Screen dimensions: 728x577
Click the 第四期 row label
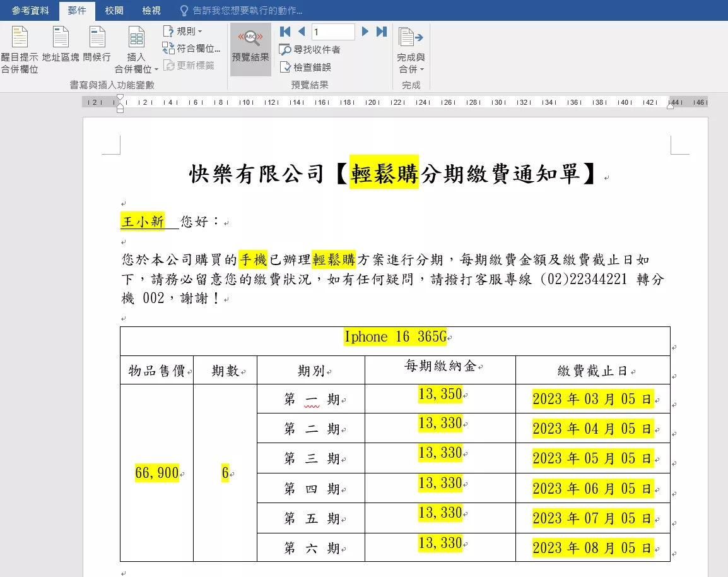click(x=312, y=489)
